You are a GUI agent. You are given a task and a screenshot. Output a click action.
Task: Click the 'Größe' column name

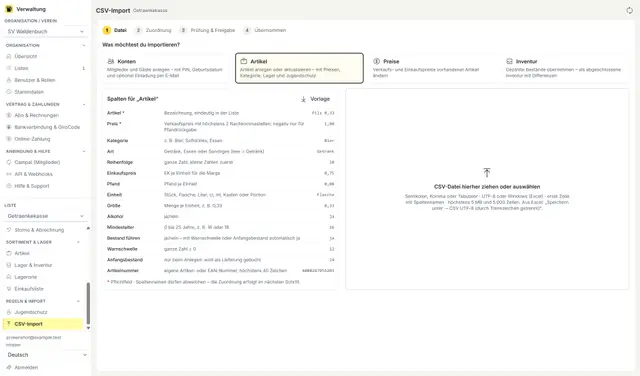[113, 205]
